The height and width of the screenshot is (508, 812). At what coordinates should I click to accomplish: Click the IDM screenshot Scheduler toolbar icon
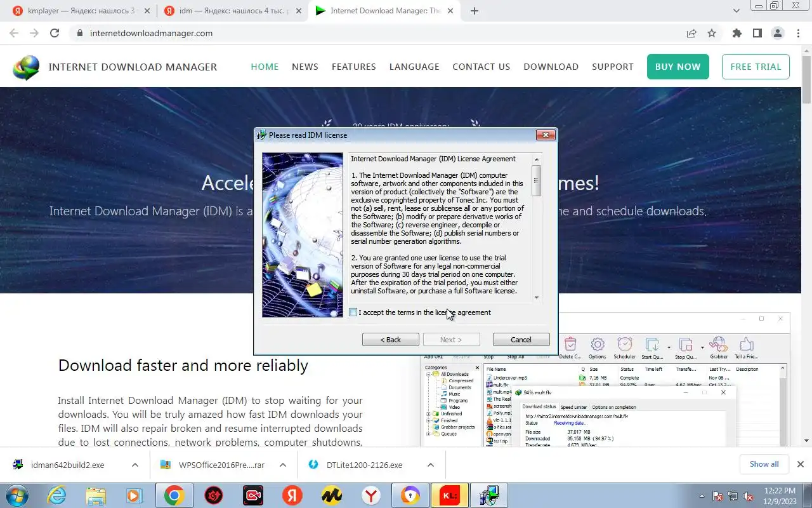tap(625, 348)
